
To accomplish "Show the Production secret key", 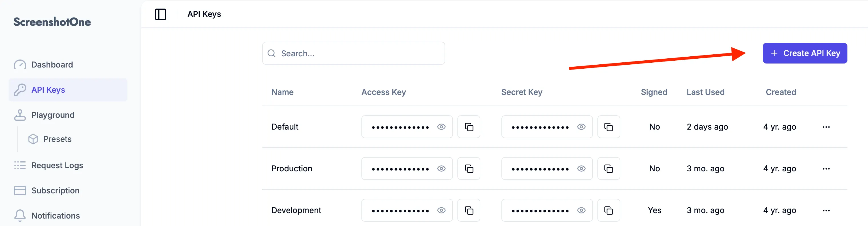I will pos(582,168).
